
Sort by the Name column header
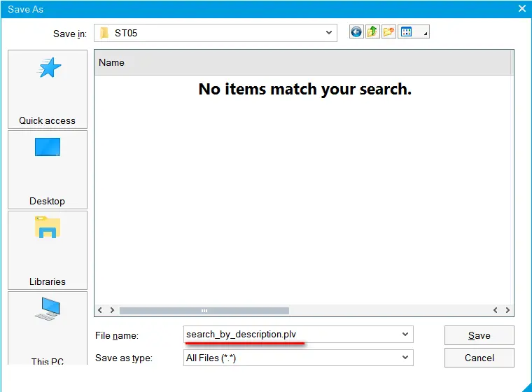[302, 63]
